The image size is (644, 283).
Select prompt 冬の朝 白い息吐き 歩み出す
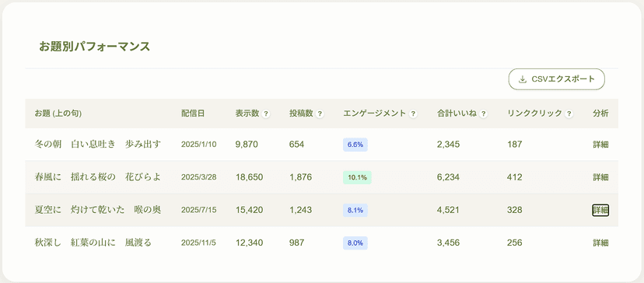[98, 145]
